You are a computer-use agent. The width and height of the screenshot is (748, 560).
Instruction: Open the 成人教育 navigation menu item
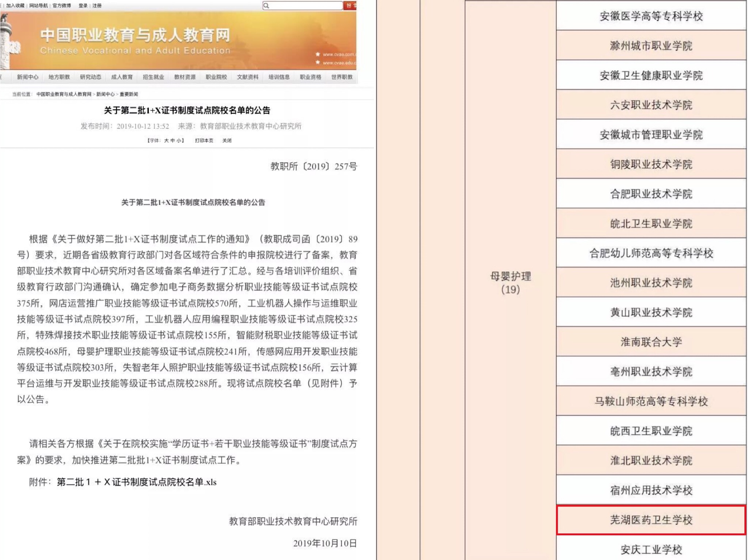tap(122, 77)
